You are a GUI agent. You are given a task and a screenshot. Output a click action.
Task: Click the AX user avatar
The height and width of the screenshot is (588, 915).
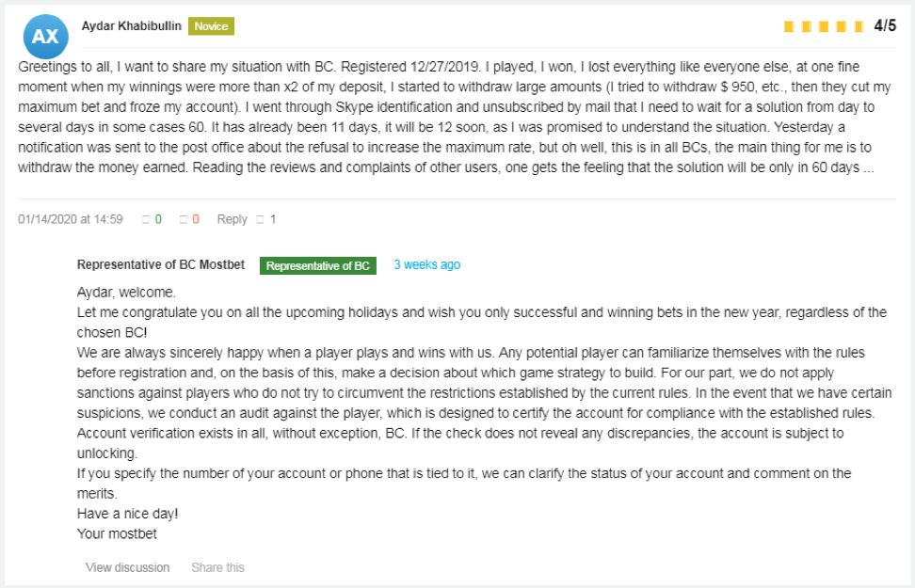[x=45, y=36]
